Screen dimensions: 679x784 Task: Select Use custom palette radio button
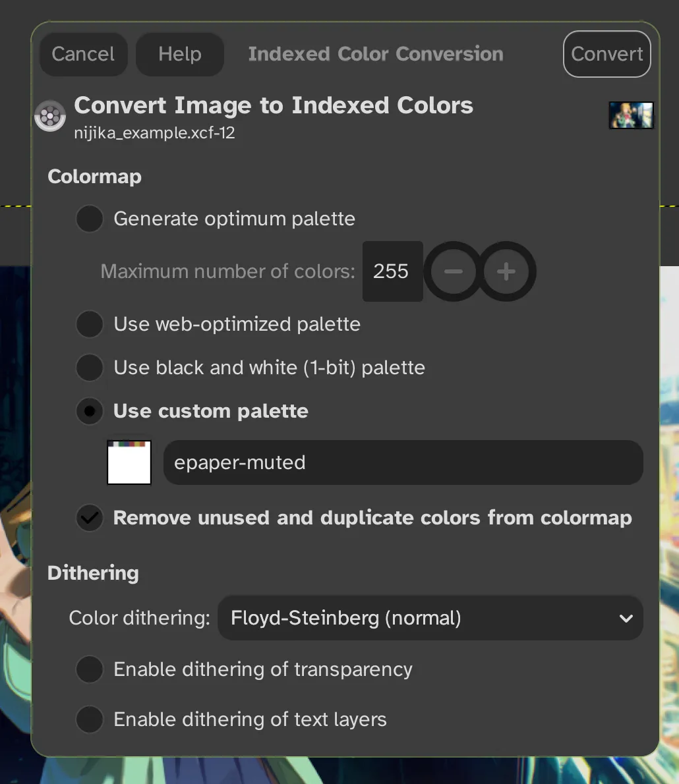(90, 411)
